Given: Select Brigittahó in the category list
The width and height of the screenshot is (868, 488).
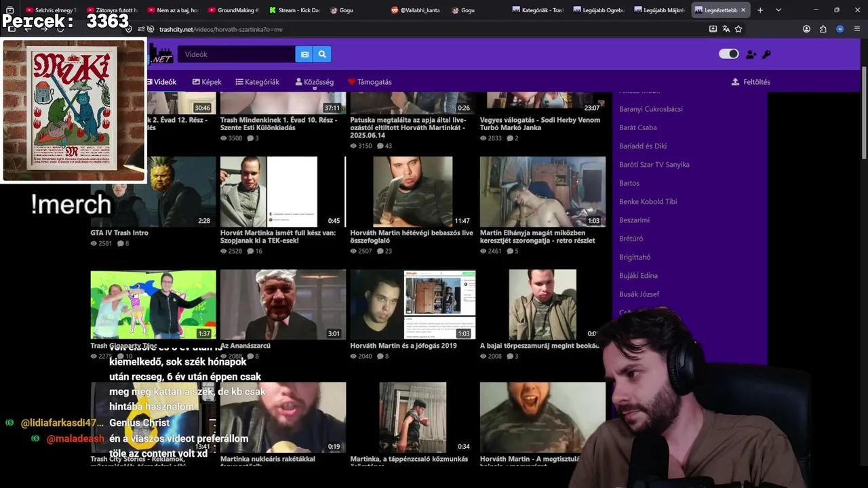Looking at the screenshot, I should [x=635, y=257].
